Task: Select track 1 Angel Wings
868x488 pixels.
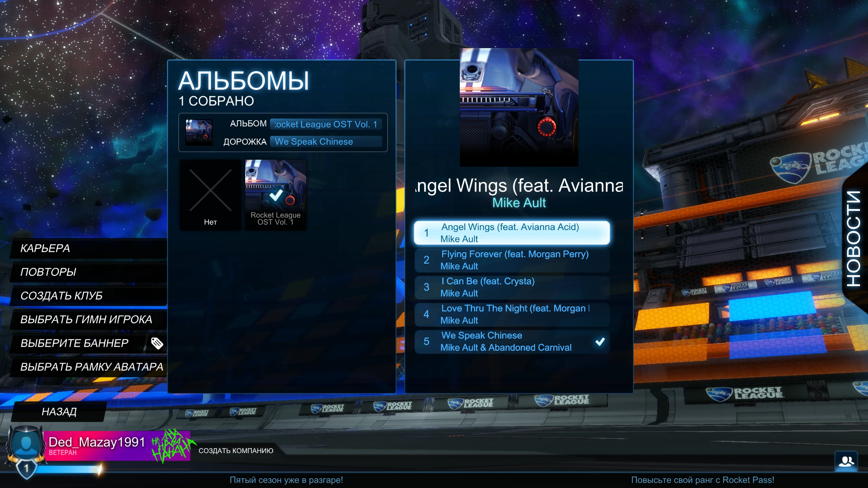Action: pos(511,233)
